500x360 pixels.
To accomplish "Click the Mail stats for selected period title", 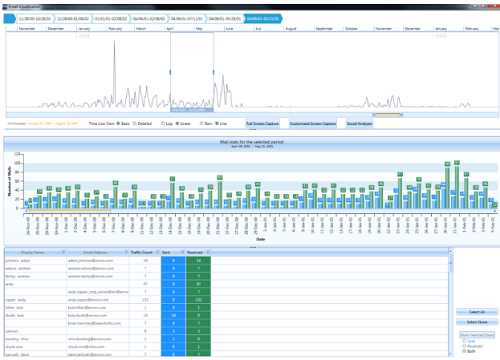I will (252, 142).
